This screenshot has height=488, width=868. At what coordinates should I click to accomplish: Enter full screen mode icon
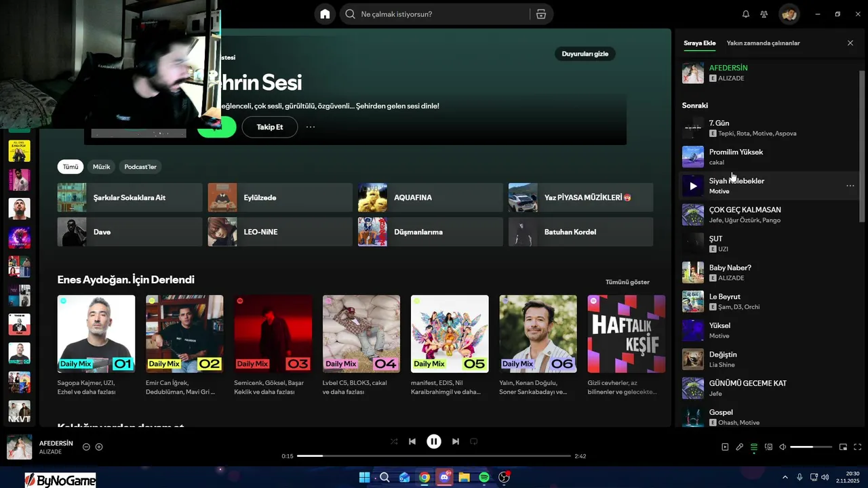tap(858, 447)
